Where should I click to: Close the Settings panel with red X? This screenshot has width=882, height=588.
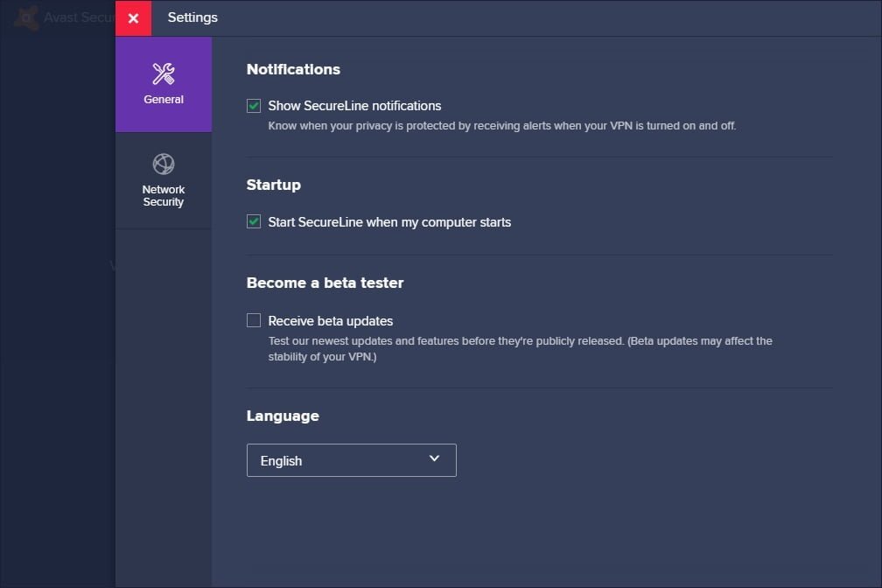click(x=133, y=18)
